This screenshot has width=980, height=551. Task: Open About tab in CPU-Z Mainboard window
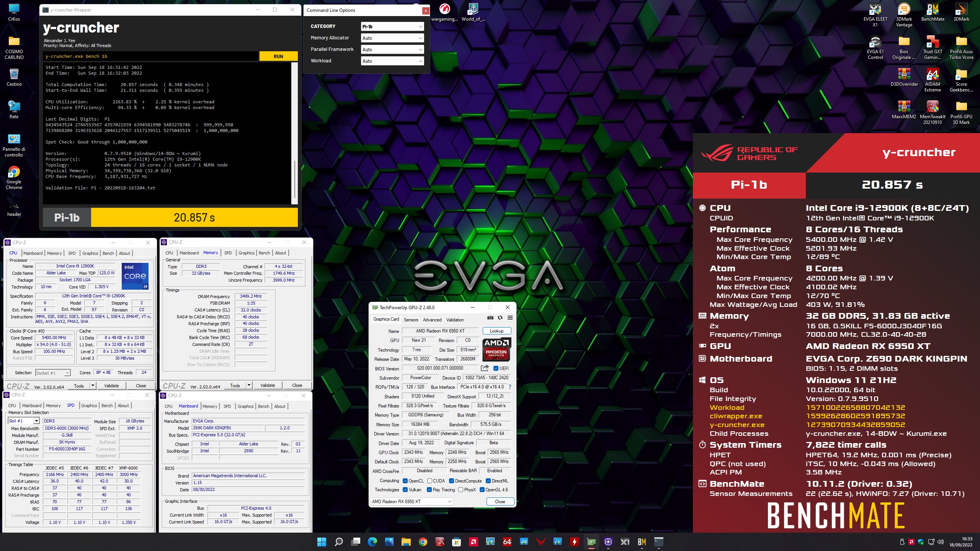pos(280,406)
